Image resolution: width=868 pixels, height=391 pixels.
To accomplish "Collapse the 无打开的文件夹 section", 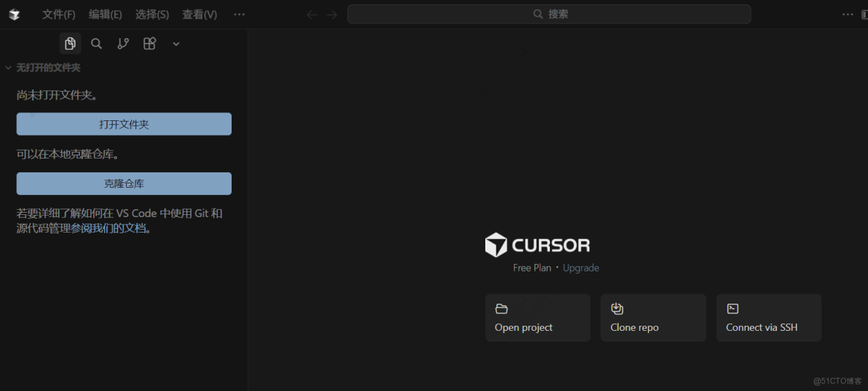I will click(8, 67).
